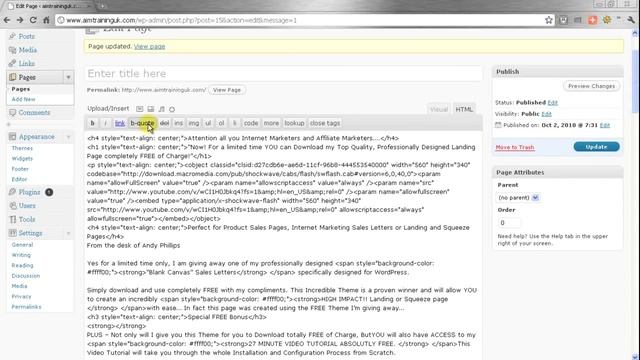Click the View Page button near permalink
Image resolution: width=640 pixels, height=360 pixels.
tap(227, 90)
